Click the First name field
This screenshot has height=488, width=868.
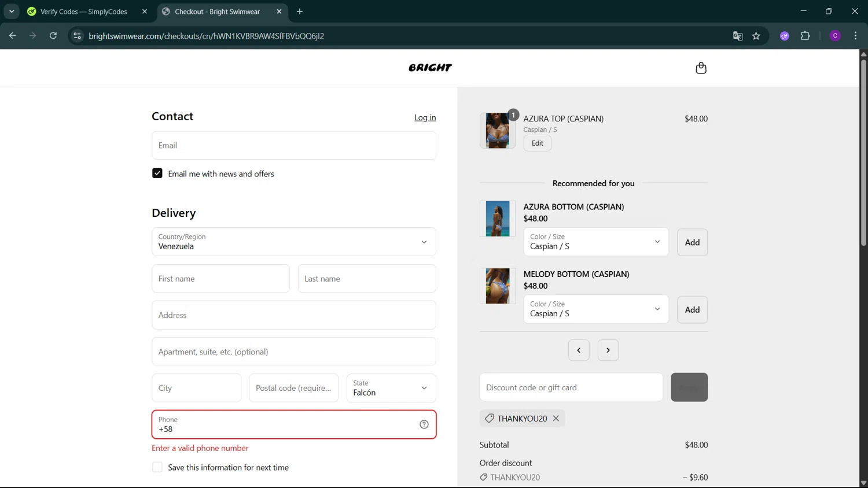tap(221, 279)
